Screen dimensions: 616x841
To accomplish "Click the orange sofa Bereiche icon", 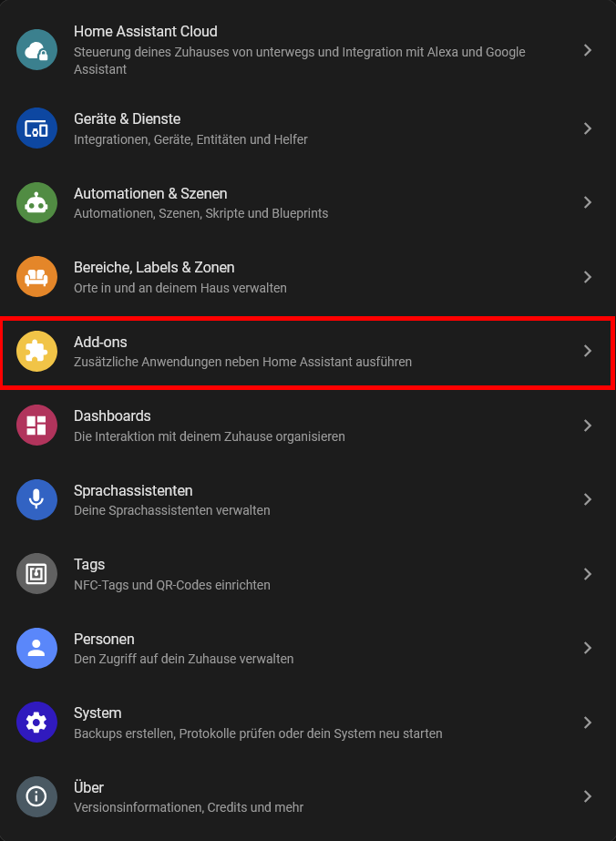I will pyautogui.click(x=36, y=277).
